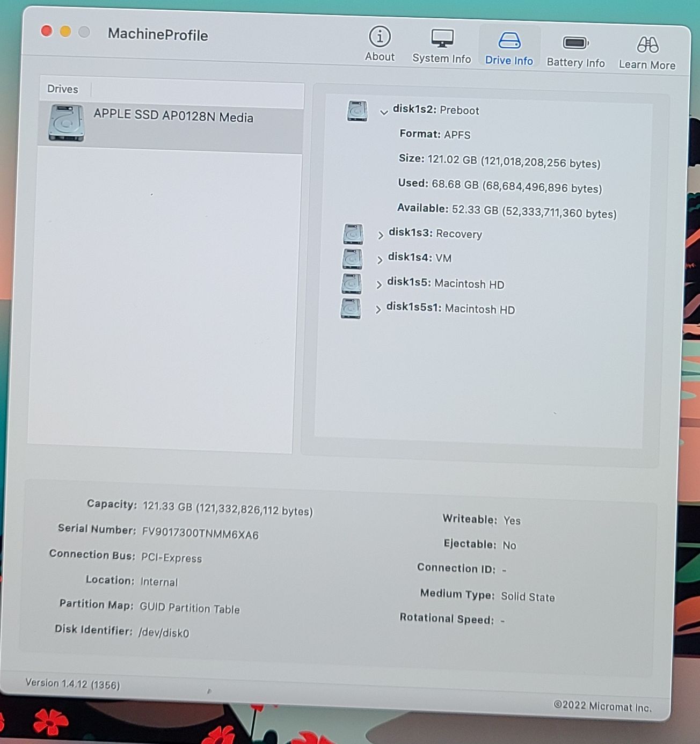Viewport: 700px width, 744px height.
Task: Click the System Info monitor icon
Action: pyautogui.click(x=442, y=39)
